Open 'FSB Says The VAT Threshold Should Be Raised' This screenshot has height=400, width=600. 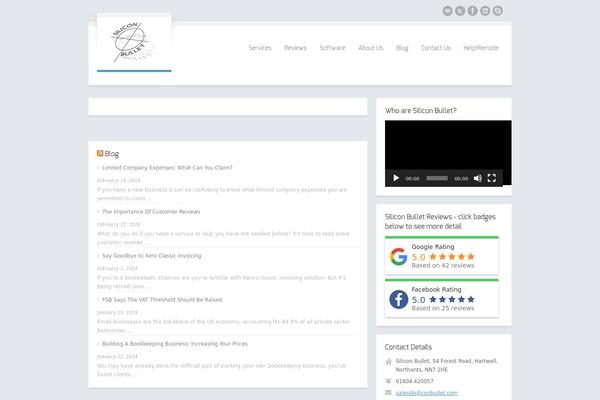(162, 300)
